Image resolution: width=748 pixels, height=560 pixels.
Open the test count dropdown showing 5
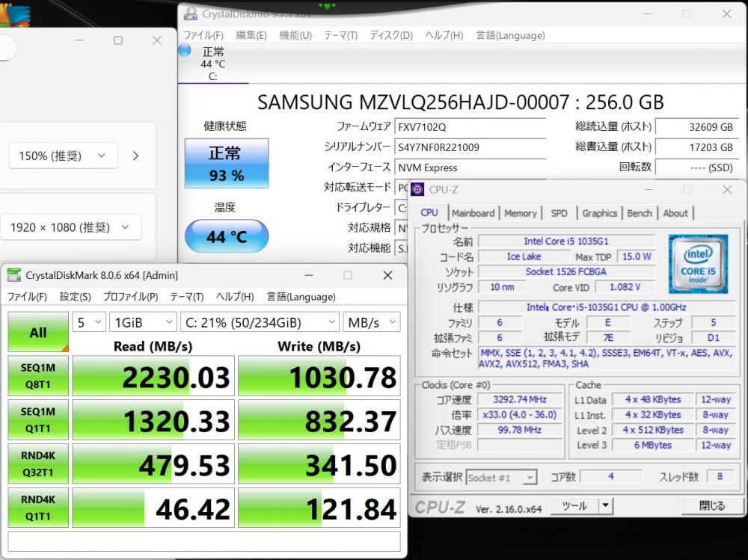point(88,322)
